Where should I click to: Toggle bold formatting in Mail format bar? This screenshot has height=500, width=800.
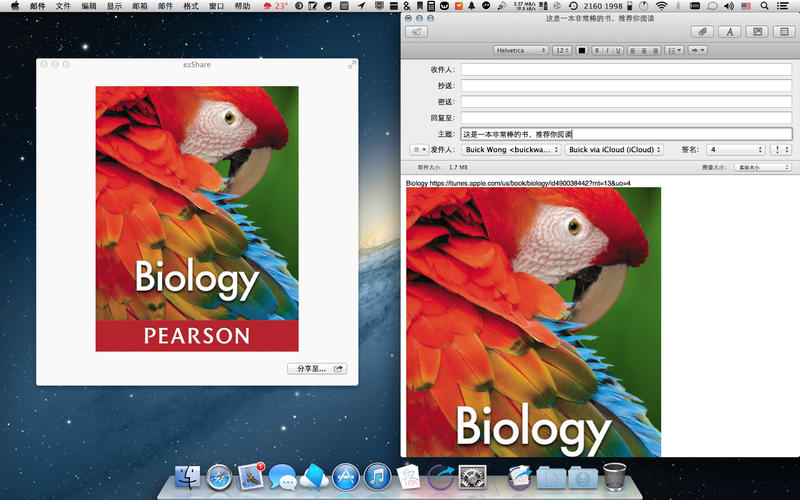[x=597, y=50]
